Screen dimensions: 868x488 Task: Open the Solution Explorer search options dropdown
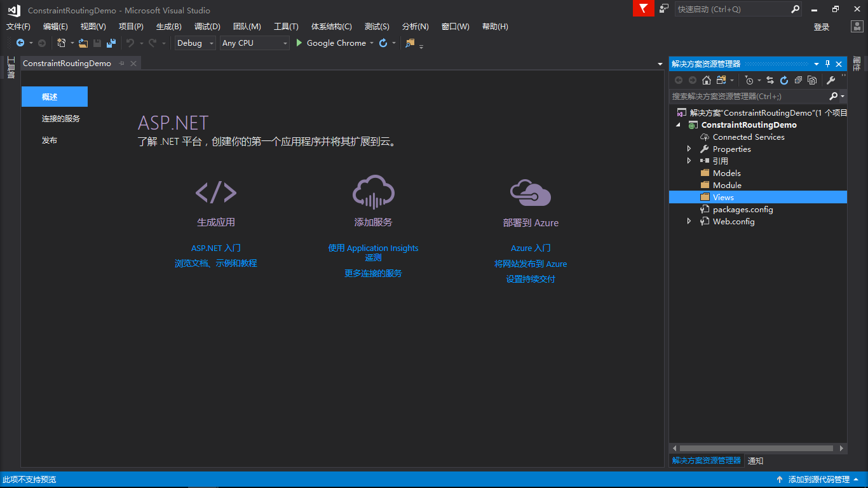pos(843,96)
